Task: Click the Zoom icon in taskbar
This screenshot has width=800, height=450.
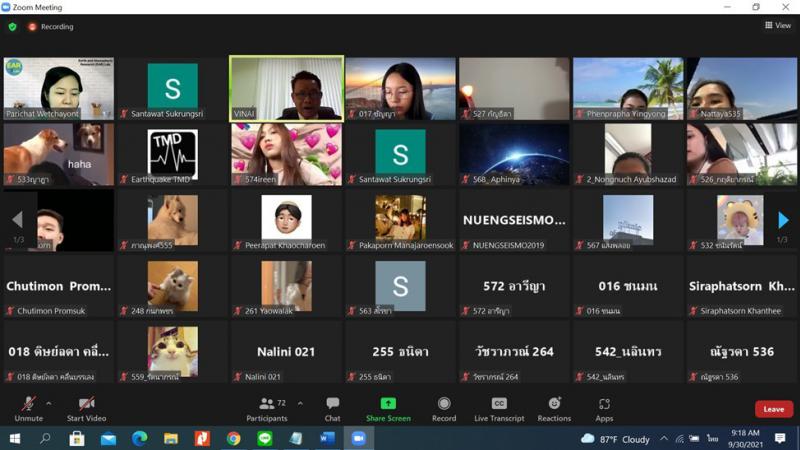Action: point(359,439)
